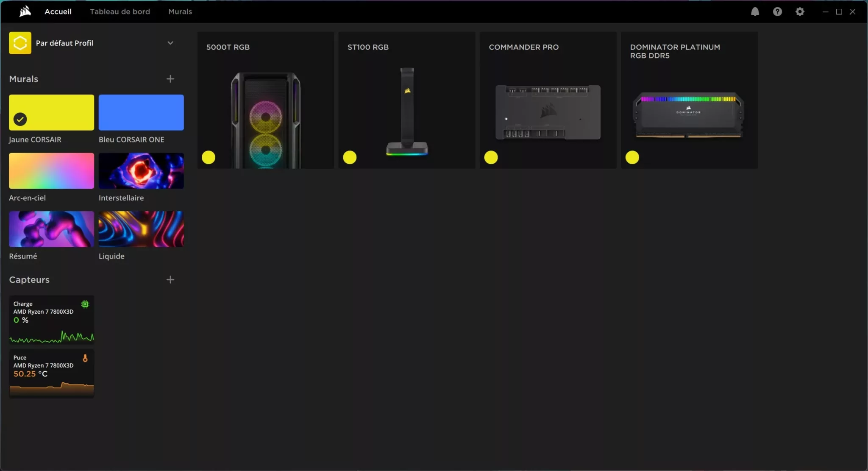Viewport: 868px width, 471px height.
Task: Click yellow status dot on ST100 RGB
Action: tap(350, 157)
